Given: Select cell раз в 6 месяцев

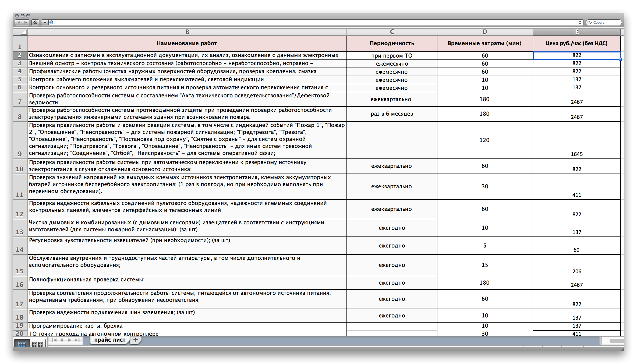Looking at the screenshot, I should coord(392,114).
